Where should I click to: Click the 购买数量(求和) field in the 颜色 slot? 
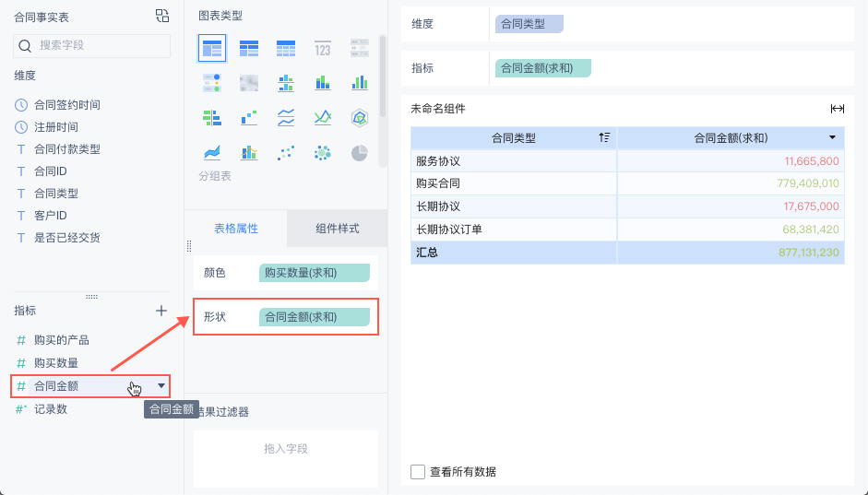(x=314, y=273)
